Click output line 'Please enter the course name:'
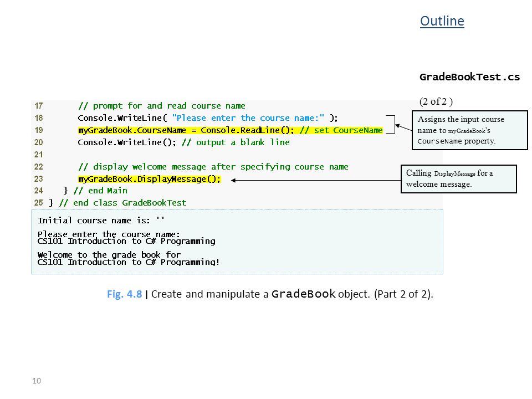The image size is (532, 399). [x=109, y=234]
